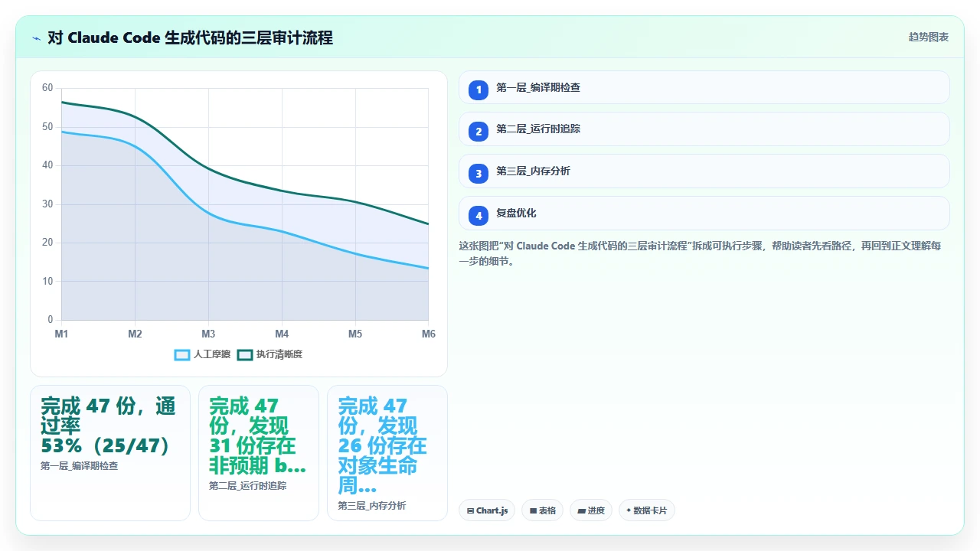Click the 第三层_内存分析 caption under third card
980x551 pixels.
(372, 506)
